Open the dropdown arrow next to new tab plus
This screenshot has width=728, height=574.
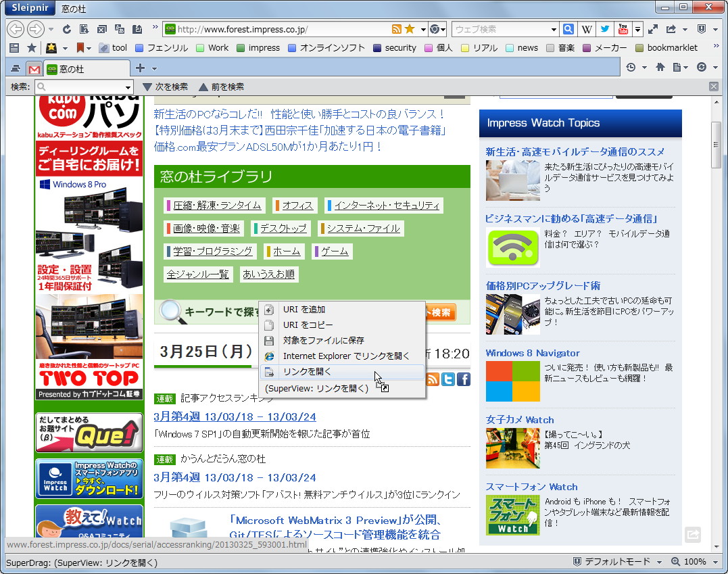pyautogui.click(x=154, y=69)
